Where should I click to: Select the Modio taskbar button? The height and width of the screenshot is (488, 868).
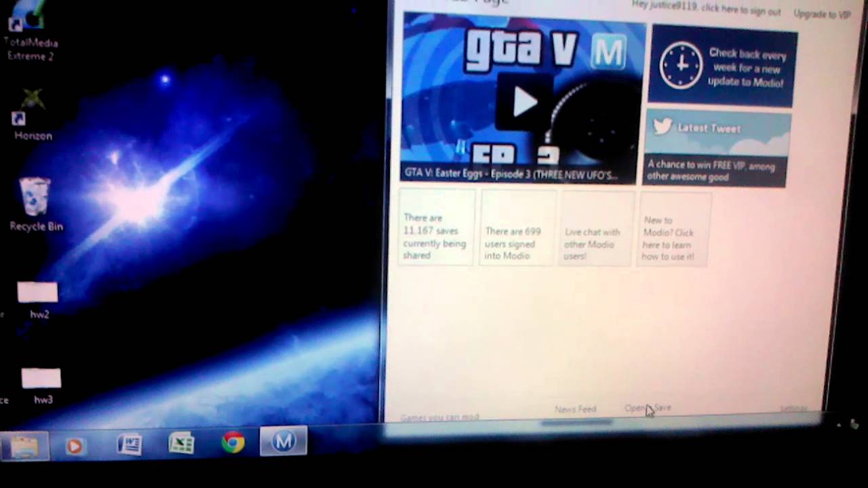(283, 442)
